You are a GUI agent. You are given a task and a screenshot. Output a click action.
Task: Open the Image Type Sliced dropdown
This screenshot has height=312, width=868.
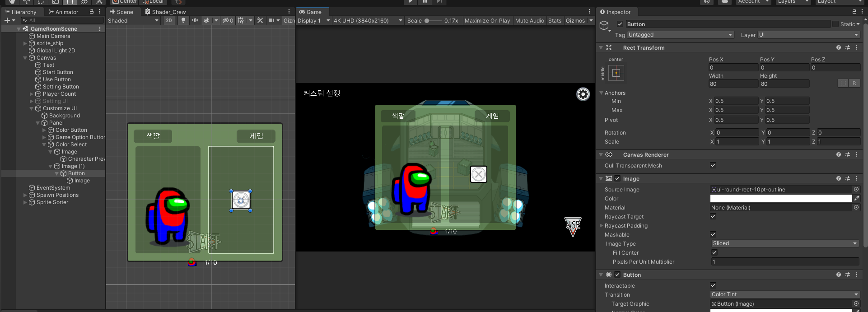pos(785,243)
